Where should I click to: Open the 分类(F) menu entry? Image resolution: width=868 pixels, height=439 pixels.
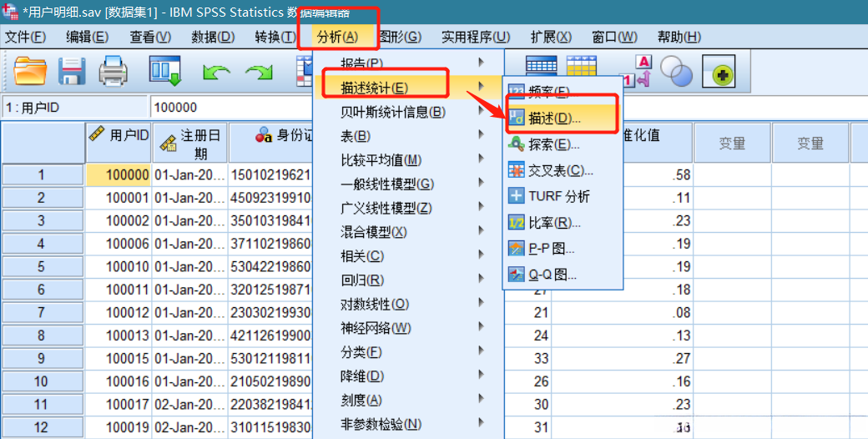coord(408,351)
